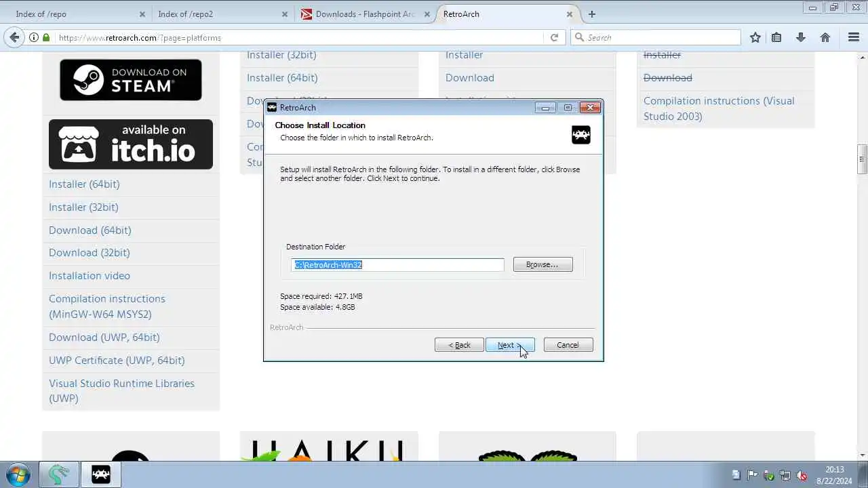
Task: Open the Installation video link
Action: (x=90, y=276)
